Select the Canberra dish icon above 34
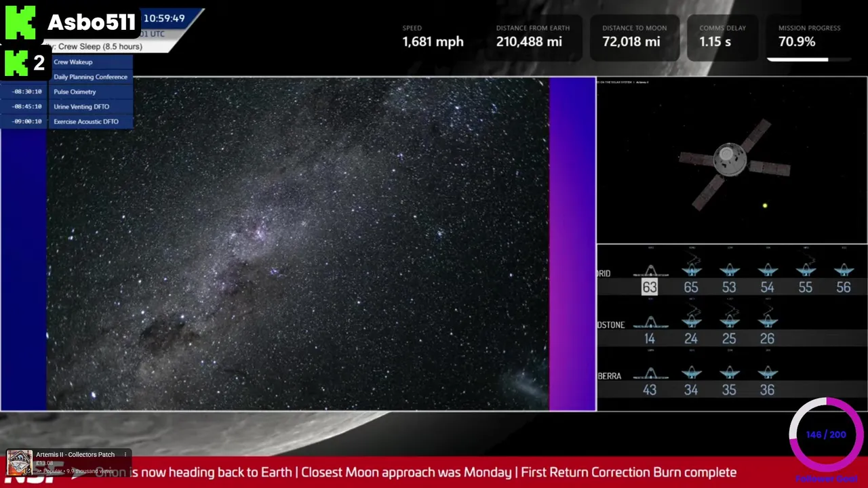The width and height of the screenshot is (868, 488). 691,373
